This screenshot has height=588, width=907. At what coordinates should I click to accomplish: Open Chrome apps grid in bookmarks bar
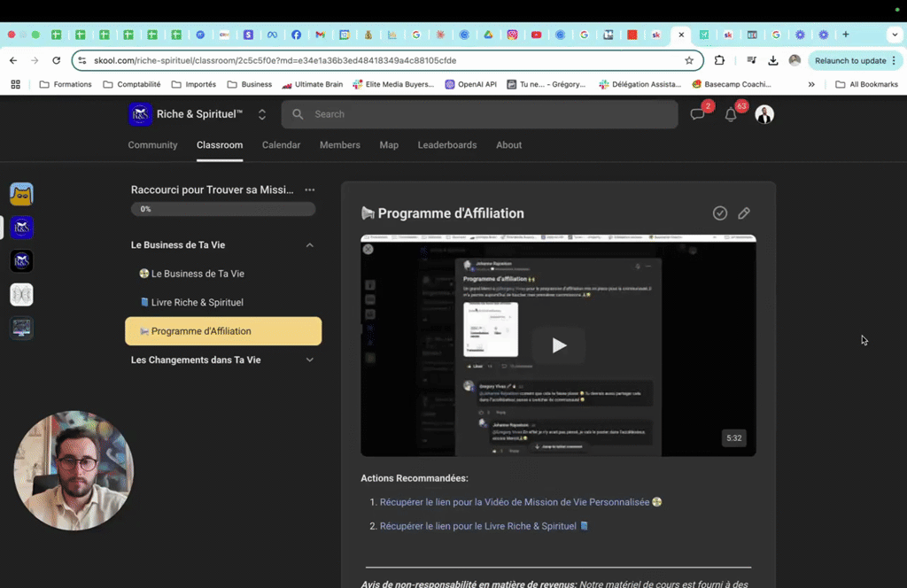tap(16, 84)
